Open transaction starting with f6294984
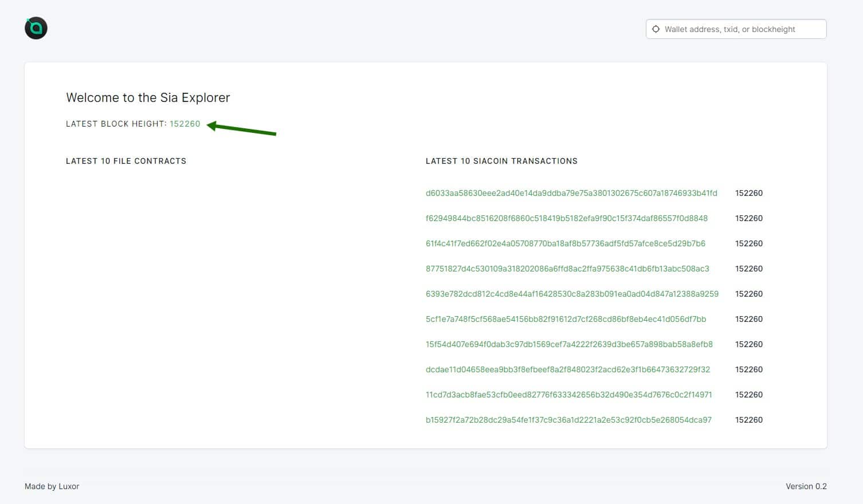 [567, 218]
